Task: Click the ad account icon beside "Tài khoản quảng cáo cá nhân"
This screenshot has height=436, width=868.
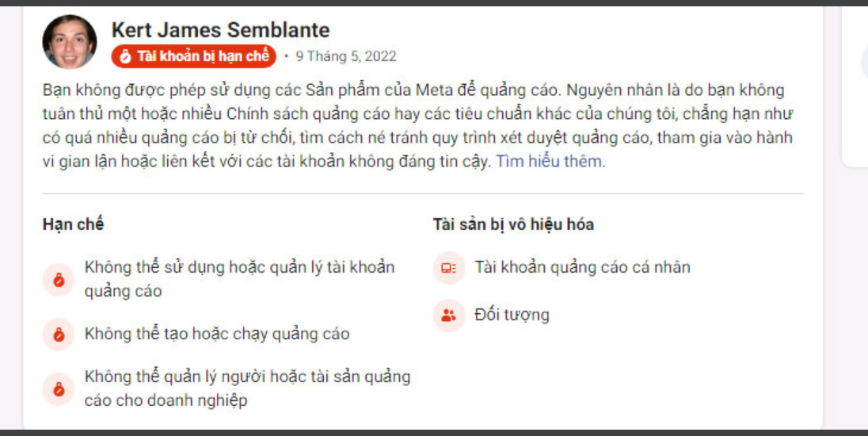Action: (448, 268)
